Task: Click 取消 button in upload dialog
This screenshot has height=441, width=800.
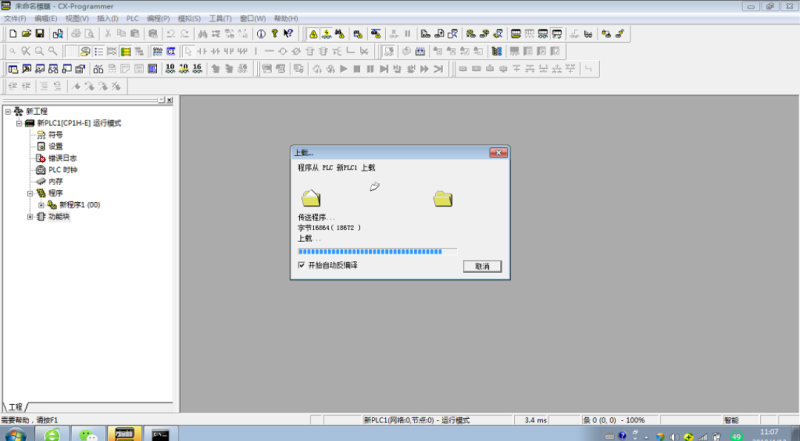Action: (x=482, y=266)
